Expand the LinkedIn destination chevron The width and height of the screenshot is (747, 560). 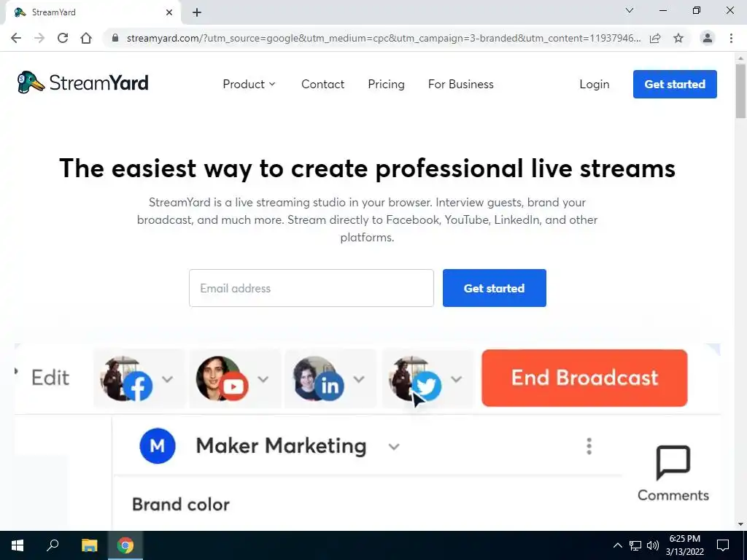(359, 379)
